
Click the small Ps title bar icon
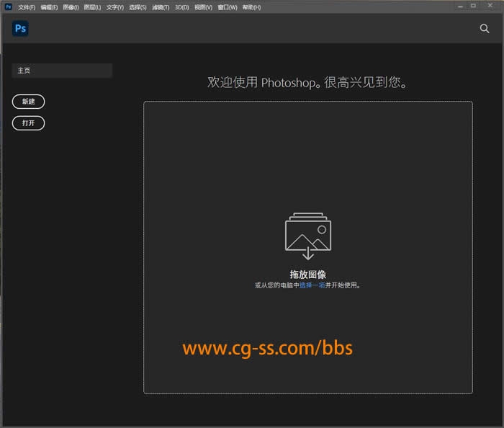coord(8,6)
